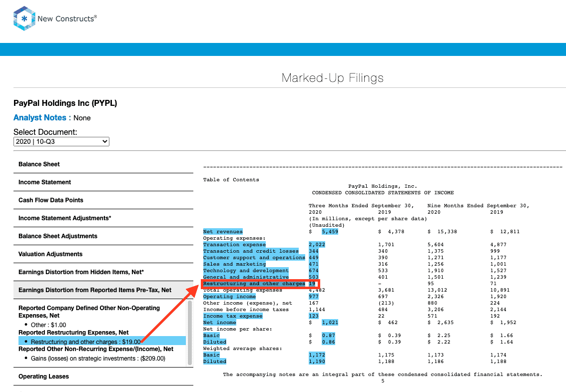The height and width of the screenshot is (392, 566).
Task: Click the highlighted 449 customer support value
Action: click(x=314, y=258)
